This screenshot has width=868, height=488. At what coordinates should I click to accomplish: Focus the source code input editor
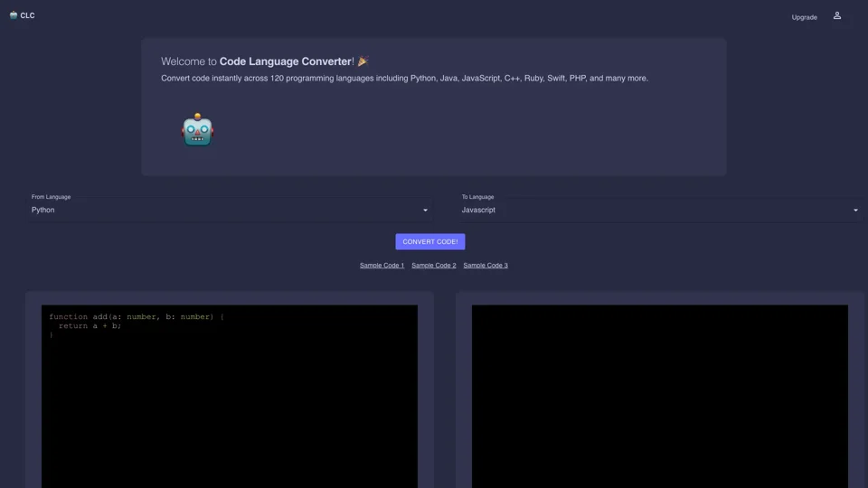tap(229, 396)
